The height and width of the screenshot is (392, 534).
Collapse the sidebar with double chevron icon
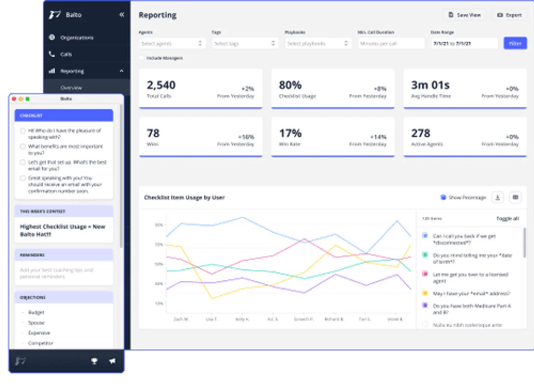click(121, 15)
